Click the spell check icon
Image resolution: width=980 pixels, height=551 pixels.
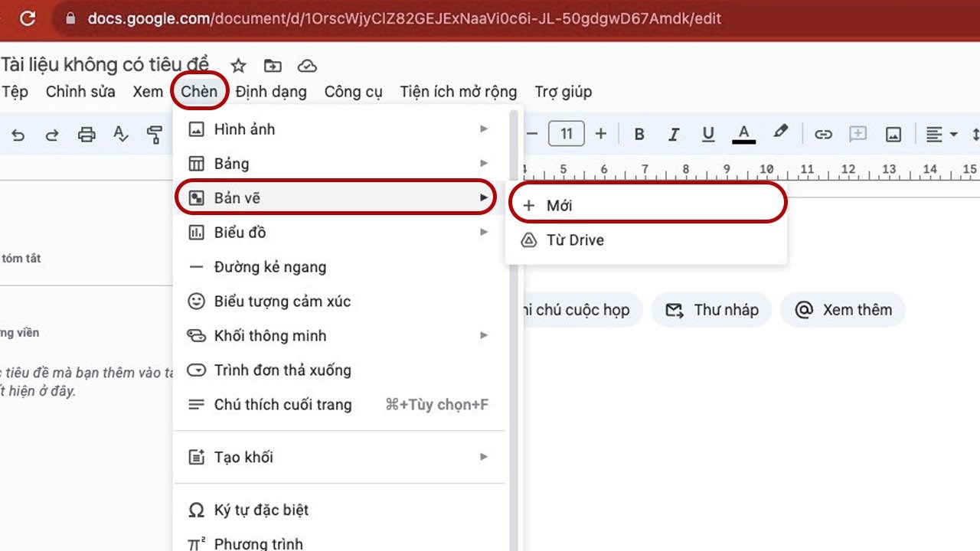[121, 135]
